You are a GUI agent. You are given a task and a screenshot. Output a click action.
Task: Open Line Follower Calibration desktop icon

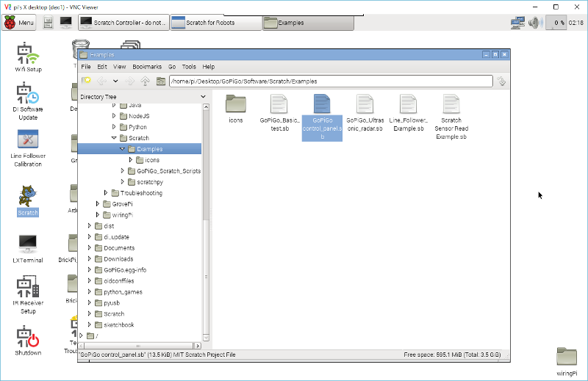[x=28, y=148]
